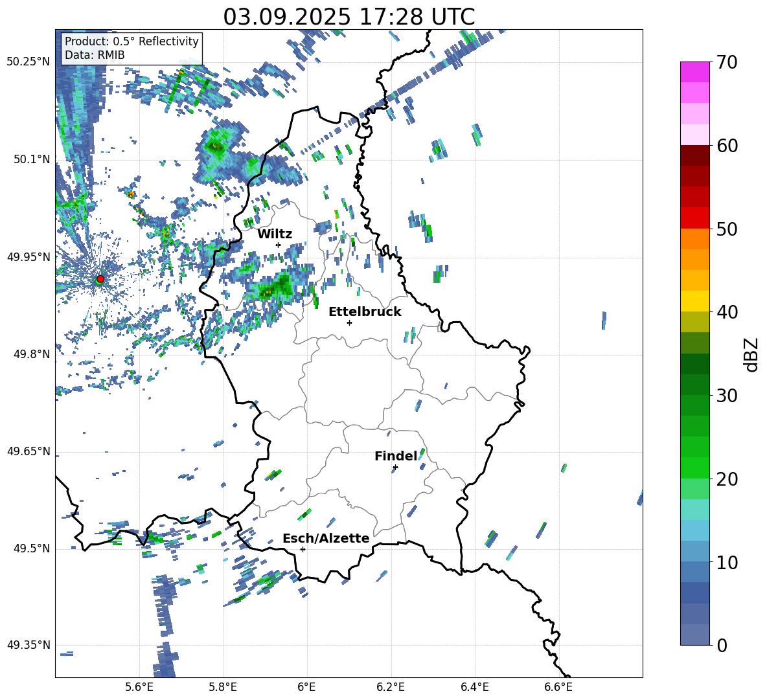
Task: Click the 49.5°N latitude label
Action: [32, 548]
